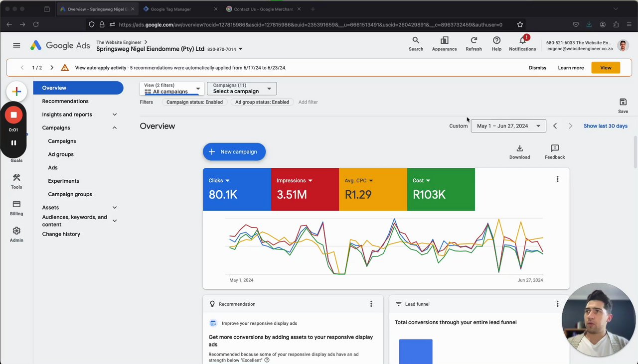Open the Clicks metric dropdown
This screenshot has height=364, width=638.
point(219,181)
